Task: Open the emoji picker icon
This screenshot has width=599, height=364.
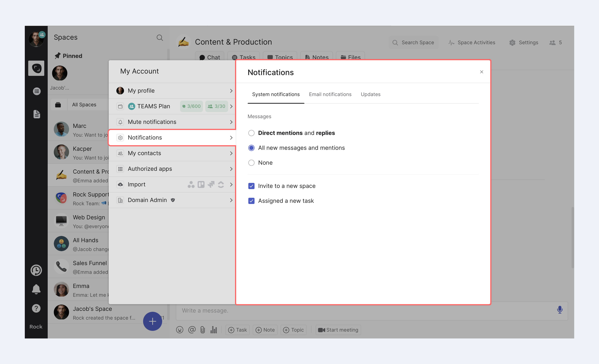Action: tap(180, 330)
